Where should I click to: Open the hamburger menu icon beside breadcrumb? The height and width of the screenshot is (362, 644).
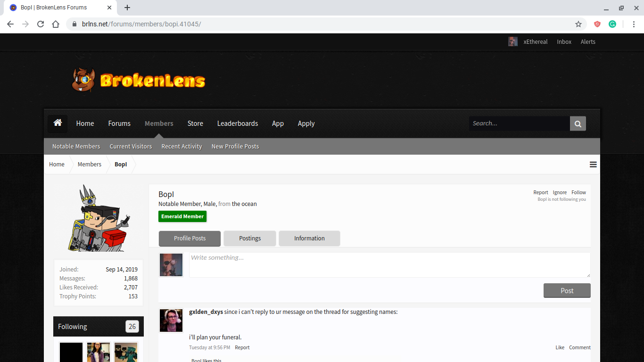pos(593,165)
